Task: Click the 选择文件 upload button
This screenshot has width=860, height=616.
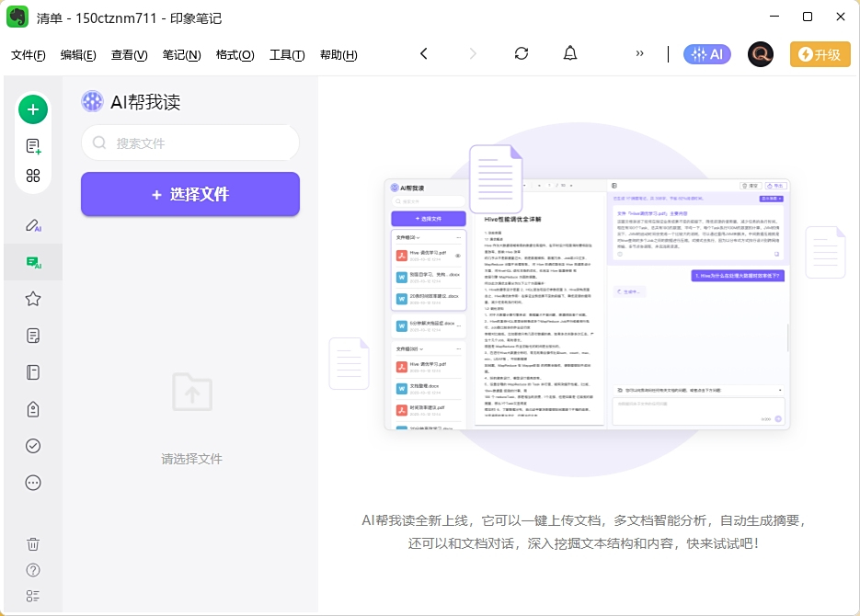Action: point(189,194)
